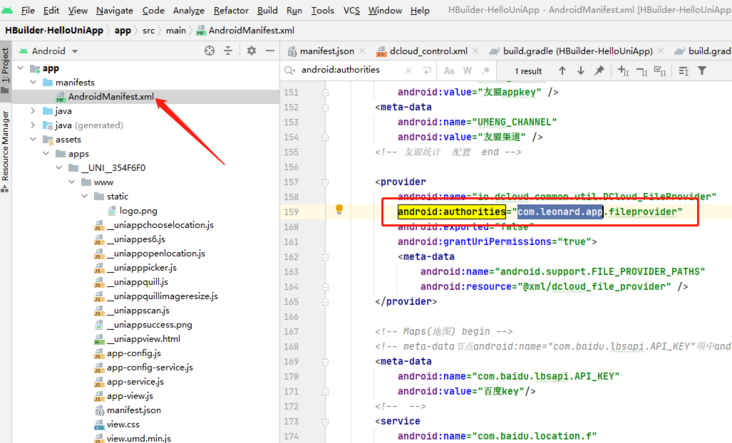Toggle multiline search icon
Screen dimensions: 732x443
tap(683, 71)
